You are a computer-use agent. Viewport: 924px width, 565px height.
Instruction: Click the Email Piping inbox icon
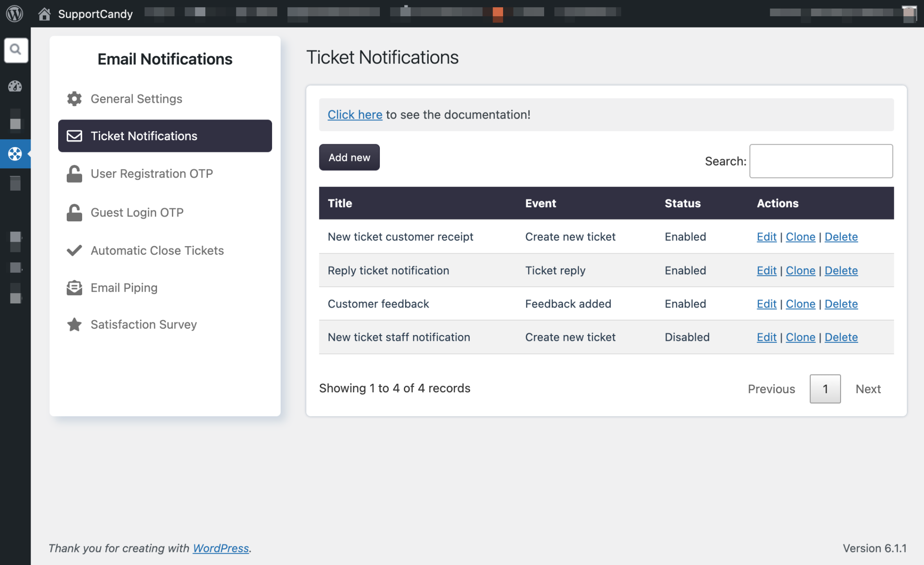pos(74,287)
